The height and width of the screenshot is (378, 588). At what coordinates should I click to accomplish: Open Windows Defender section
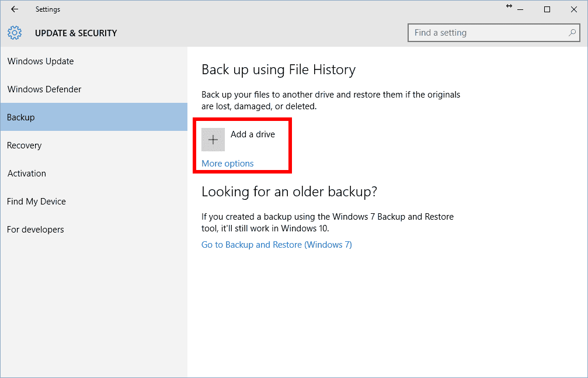click(94, 89)
